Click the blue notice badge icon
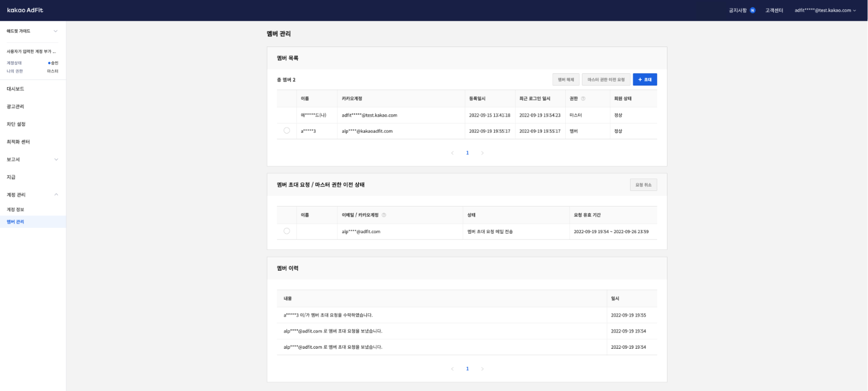This screenshot has height=391, width=868. [752, 10]
